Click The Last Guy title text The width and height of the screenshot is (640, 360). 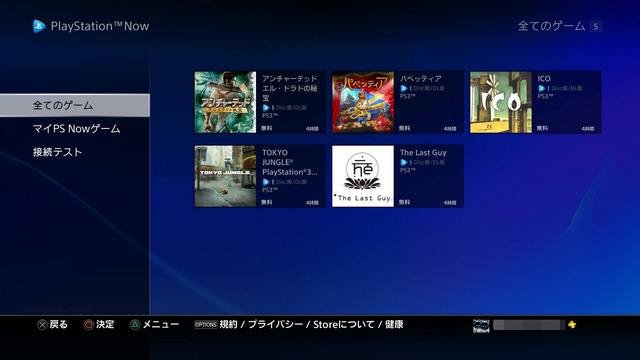(423, 153)
